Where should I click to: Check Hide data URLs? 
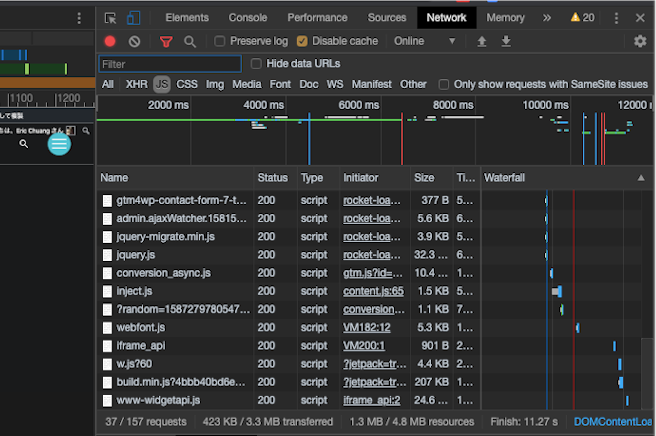pos(256,64)
